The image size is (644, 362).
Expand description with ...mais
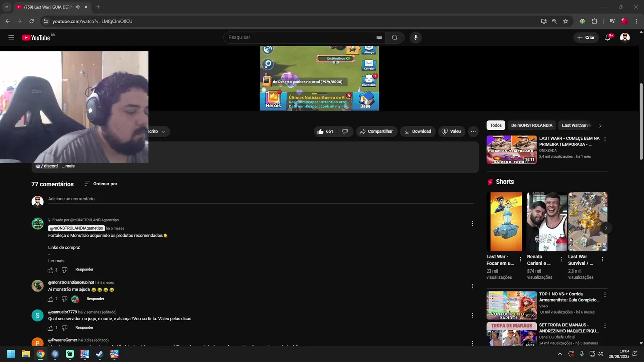click(x=68, y=166)
